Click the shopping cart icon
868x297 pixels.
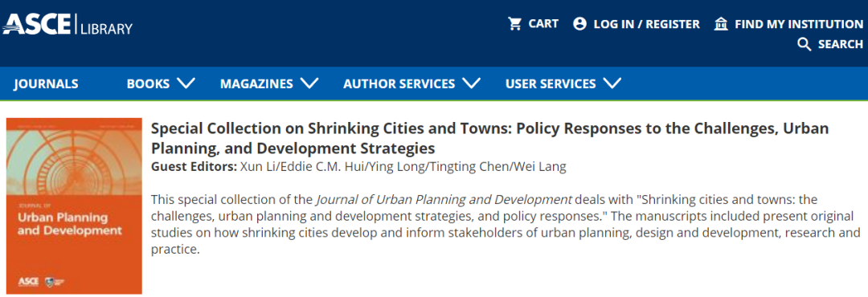(x=515, y=24)
